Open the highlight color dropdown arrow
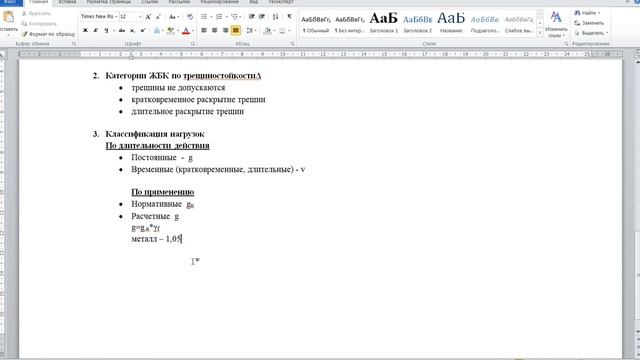 [x=178, y=31]
